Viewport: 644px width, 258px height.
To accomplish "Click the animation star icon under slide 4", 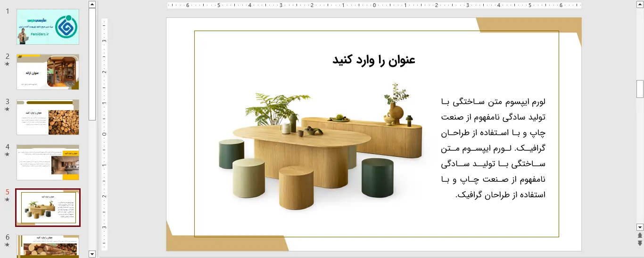I will [x=7, y=154].
